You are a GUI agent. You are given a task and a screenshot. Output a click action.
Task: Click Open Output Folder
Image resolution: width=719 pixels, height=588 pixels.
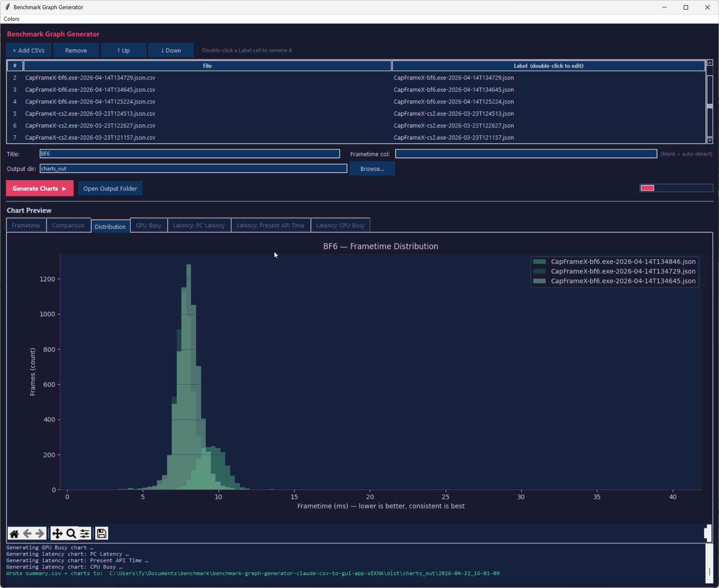(x=110, y=188)
